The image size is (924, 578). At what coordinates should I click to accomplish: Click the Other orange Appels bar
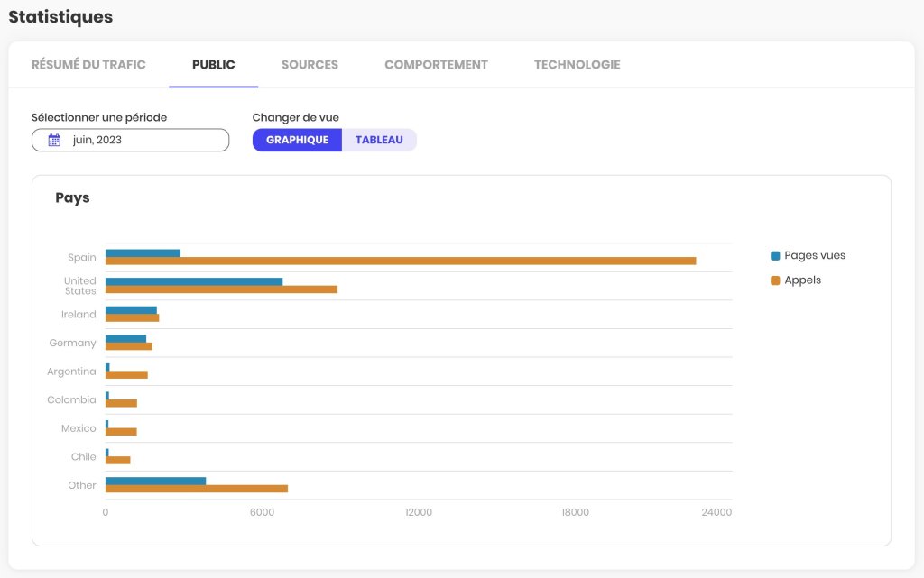click(x=197, y=489)
